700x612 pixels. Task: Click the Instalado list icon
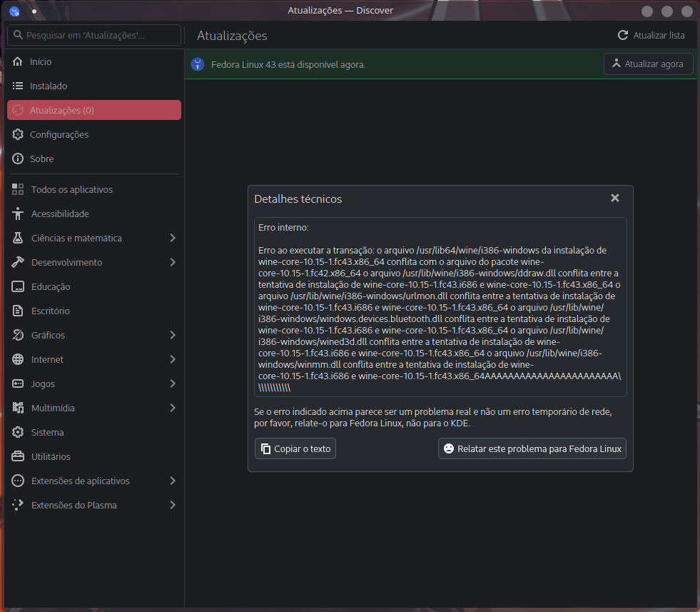(18, 86)
